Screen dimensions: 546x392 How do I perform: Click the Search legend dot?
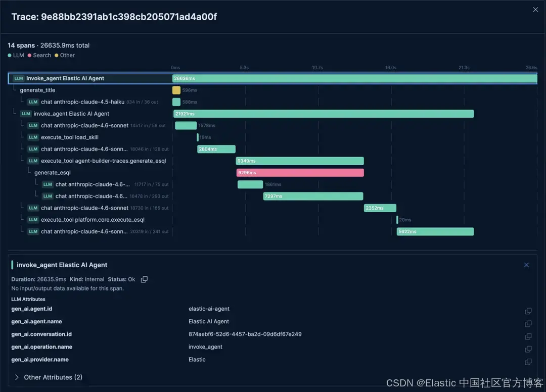[30, 55]
